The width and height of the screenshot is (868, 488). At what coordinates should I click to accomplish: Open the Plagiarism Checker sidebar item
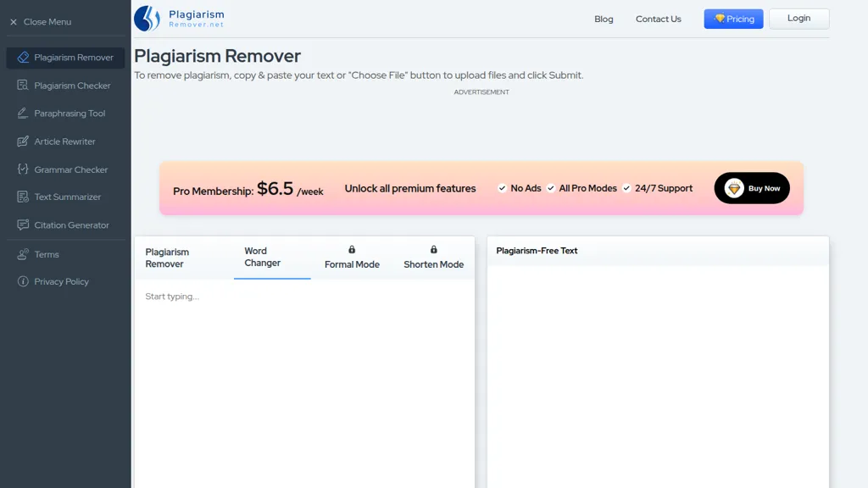click(65, 86)
